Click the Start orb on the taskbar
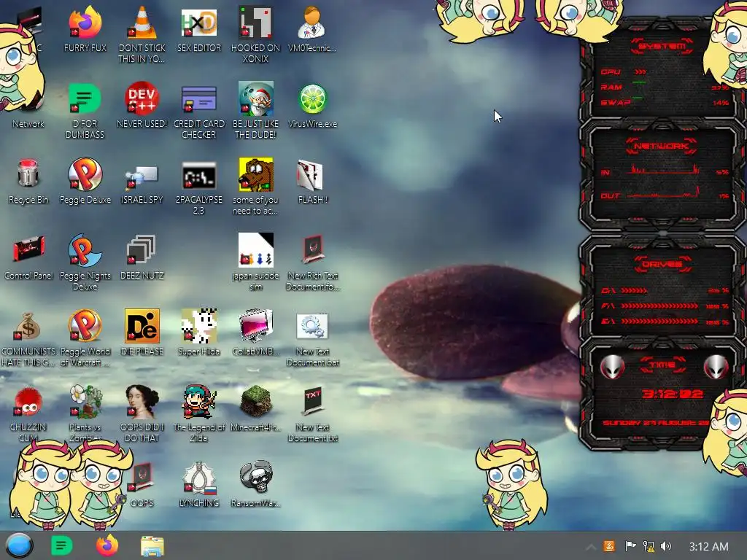The height and width of the screenshot is (560, 747). 19,545
